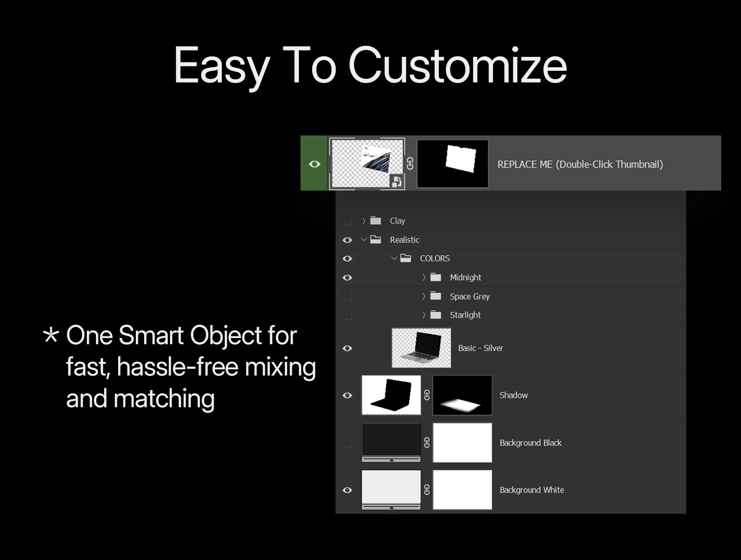Select the Shadow layer name
The height and width of the screenshot is (560, 741).
(513, 395)
